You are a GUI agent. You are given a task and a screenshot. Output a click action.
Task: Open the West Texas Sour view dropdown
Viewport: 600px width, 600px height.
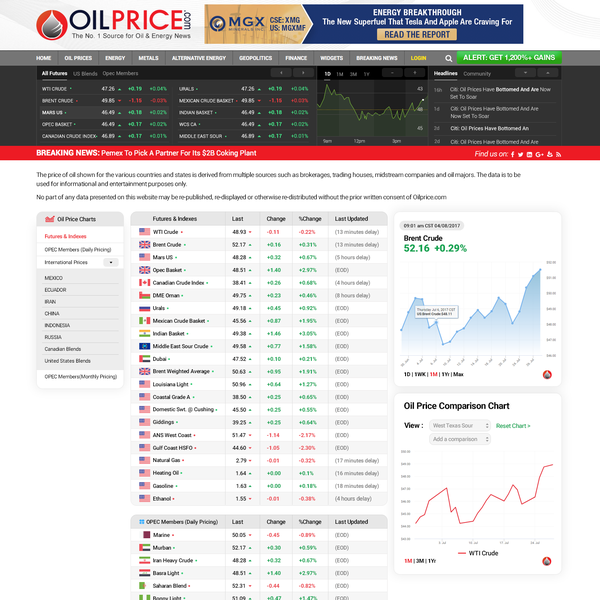pyautogui.click(x=460, y=426)
